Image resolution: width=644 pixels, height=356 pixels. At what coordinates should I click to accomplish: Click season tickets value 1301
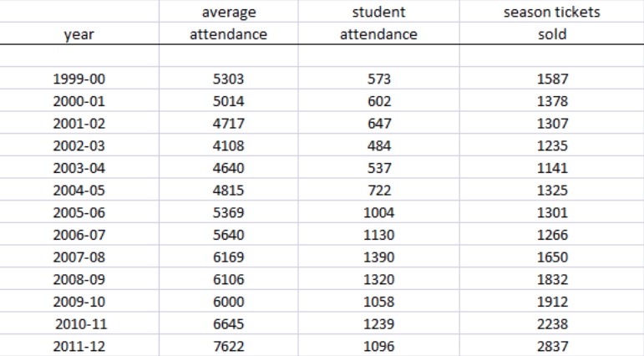pos(552,212)
